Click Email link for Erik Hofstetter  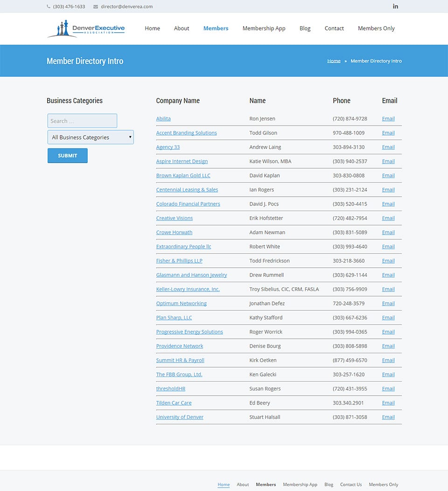tap(388, 218)
